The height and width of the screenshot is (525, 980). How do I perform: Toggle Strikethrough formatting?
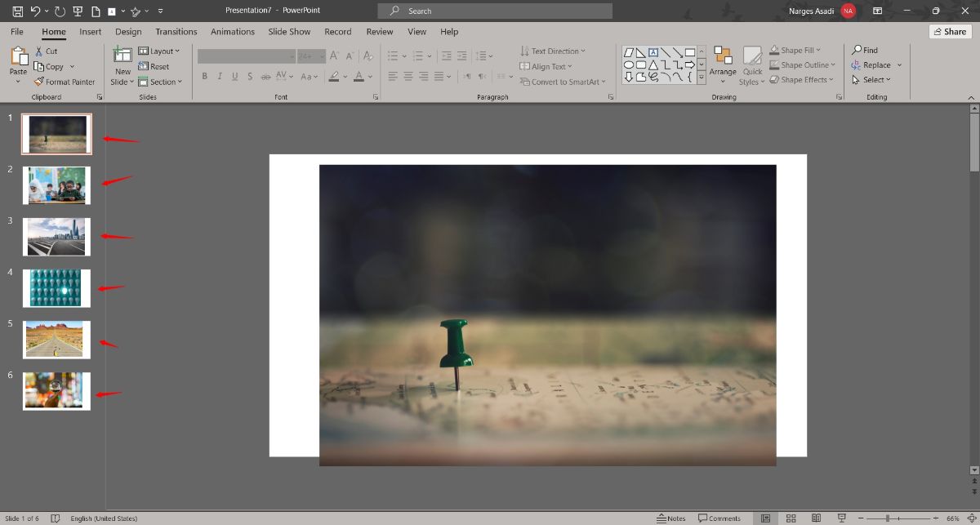tap(266, 77)
